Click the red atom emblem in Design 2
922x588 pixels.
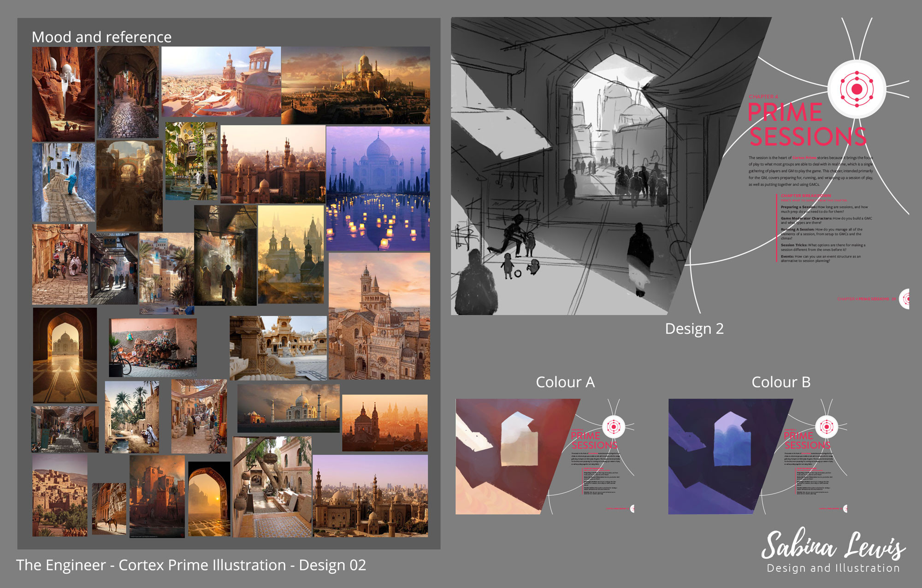pos(857,88)
